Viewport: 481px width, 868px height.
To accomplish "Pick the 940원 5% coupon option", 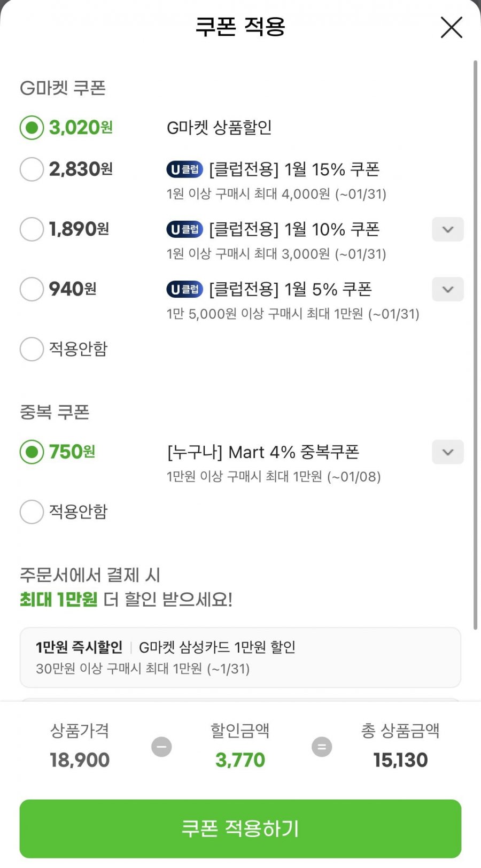I will point(32,289).
